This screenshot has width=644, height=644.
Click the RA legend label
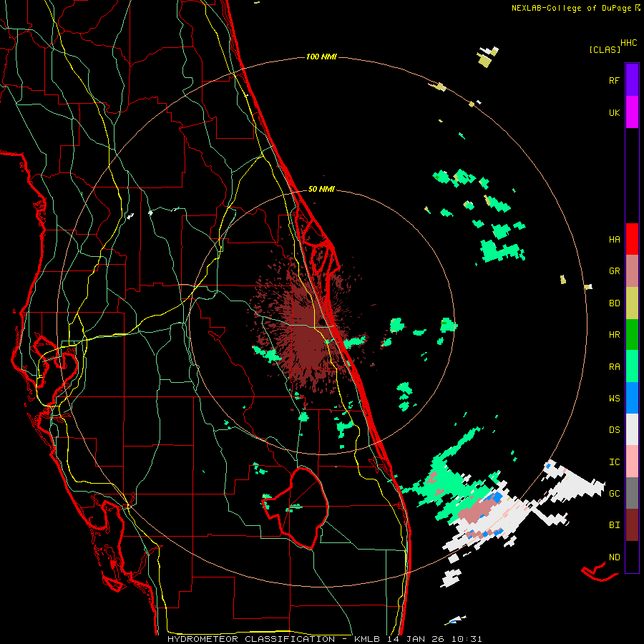[614, 367]
